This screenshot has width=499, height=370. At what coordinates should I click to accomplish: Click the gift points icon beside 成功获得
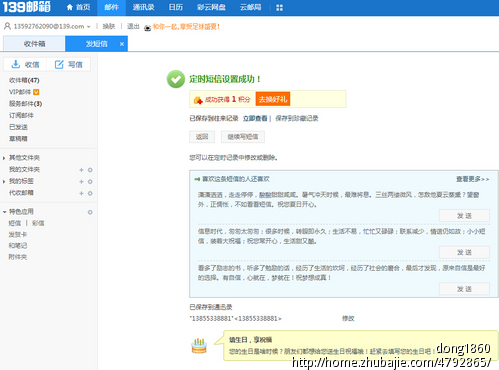point(198,99)
